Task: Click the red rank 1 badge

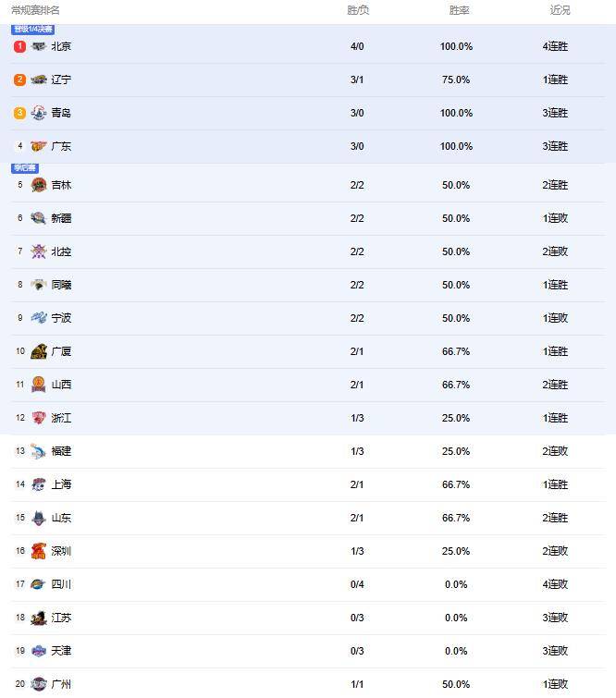Action: (19, 46)
